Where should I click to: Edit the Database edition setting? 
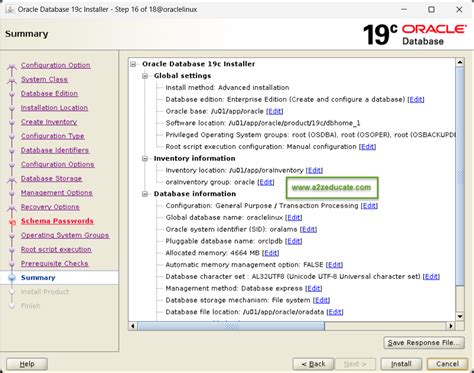point(416,99)
